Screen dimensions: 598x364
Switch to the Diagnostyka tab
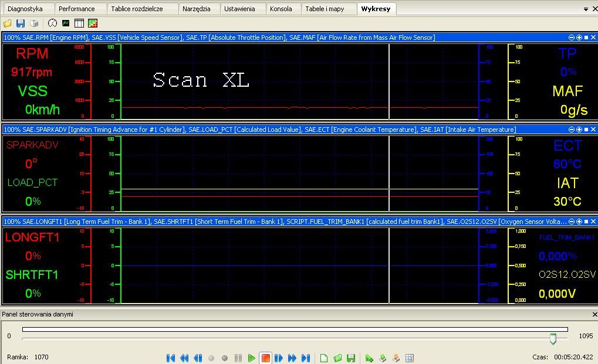click(25, 9)
